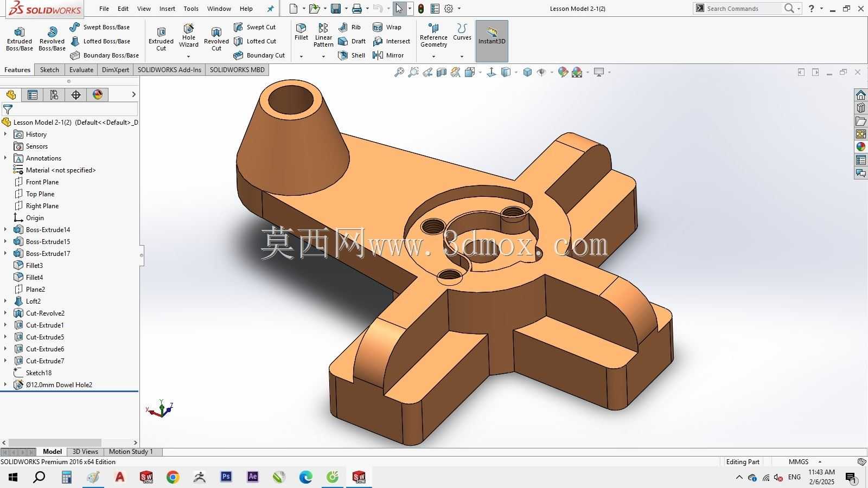Expand the History folder
Screen dimensions: 868x488
click(x=5, y=134)
